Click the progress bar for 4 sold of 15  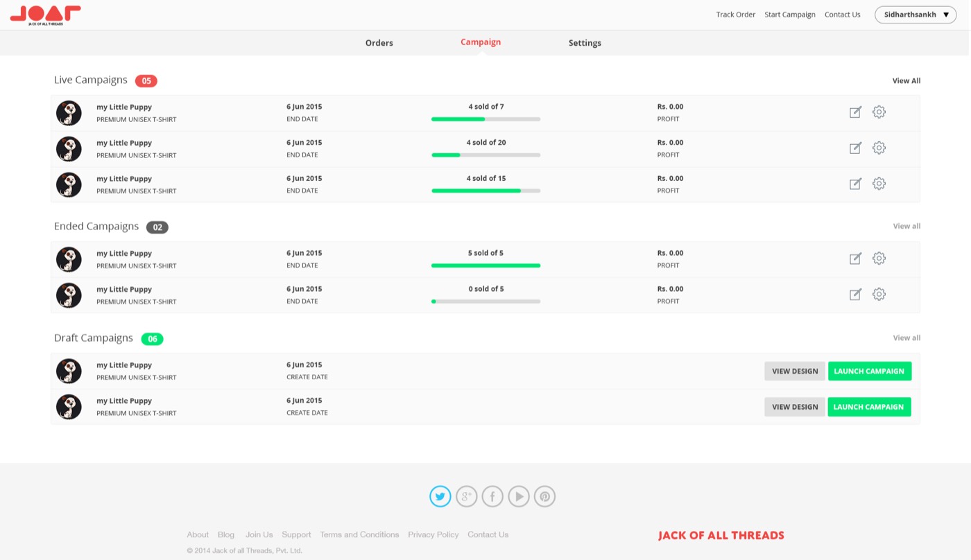[486, 191]
